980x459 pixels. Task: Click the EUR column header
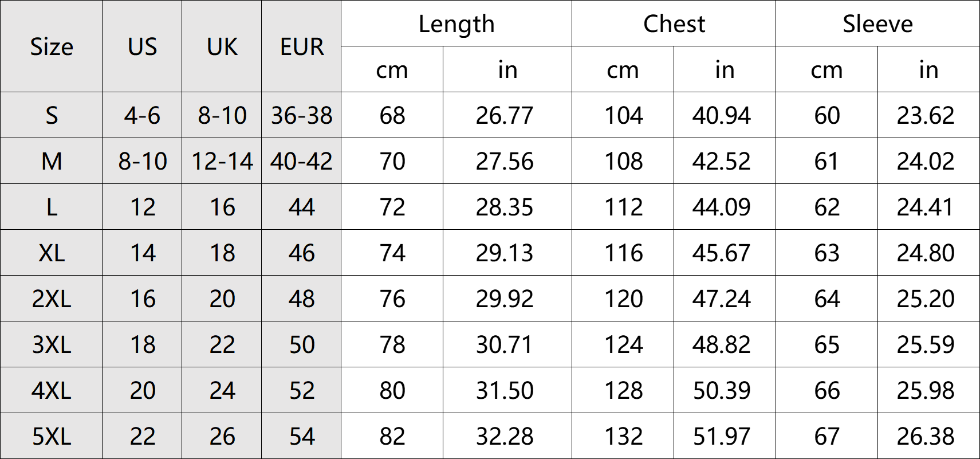pos(302,46)
